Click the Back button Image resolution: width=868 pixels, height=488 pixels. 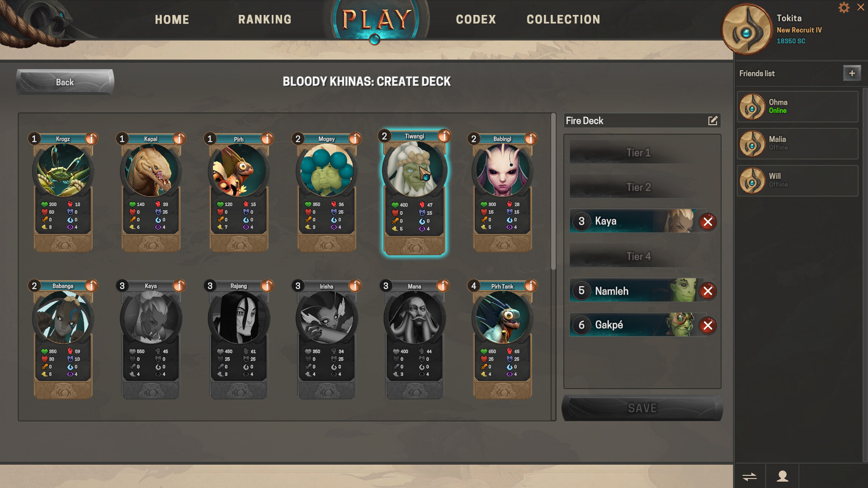tap(65, 82)
